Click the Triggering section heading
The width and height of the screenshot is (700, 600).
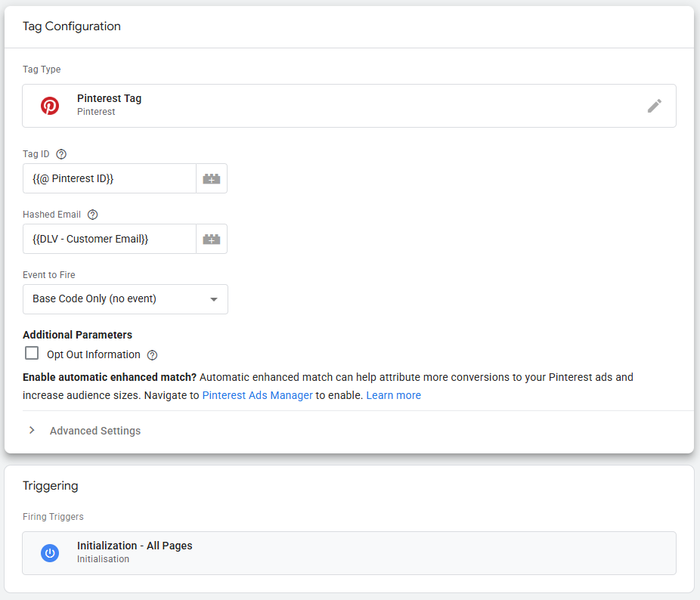tap(51, 486)
